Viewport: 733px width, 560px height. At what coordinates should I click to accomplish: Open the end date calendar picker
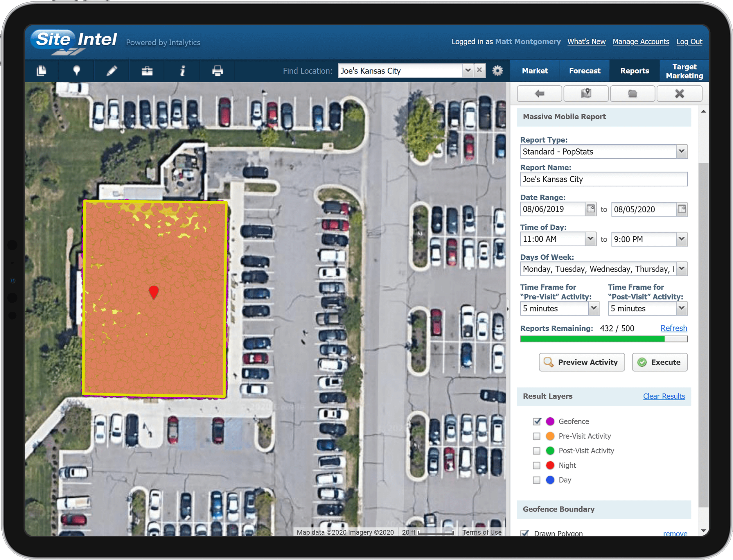tap(682, 209)
